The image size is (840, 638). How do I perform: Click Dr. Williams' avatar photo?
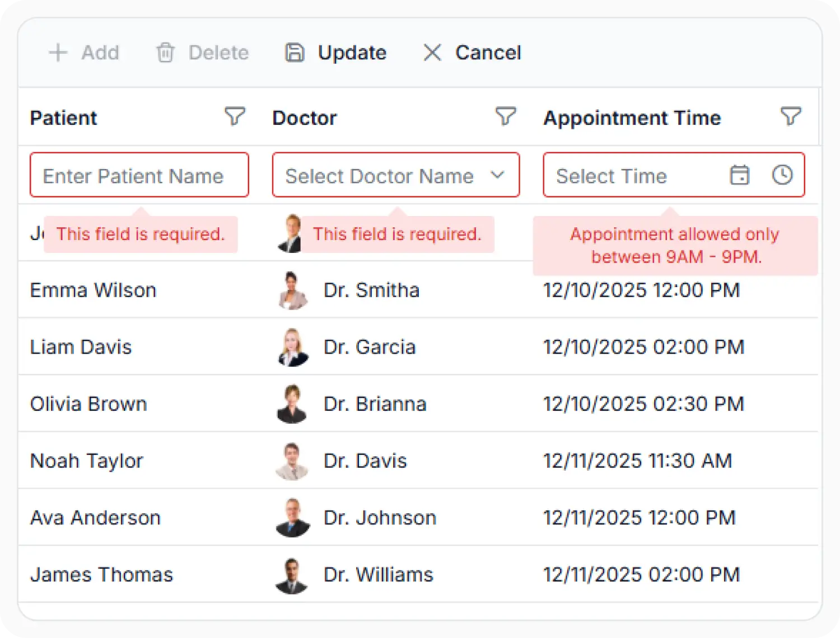[x=292, y=575]
